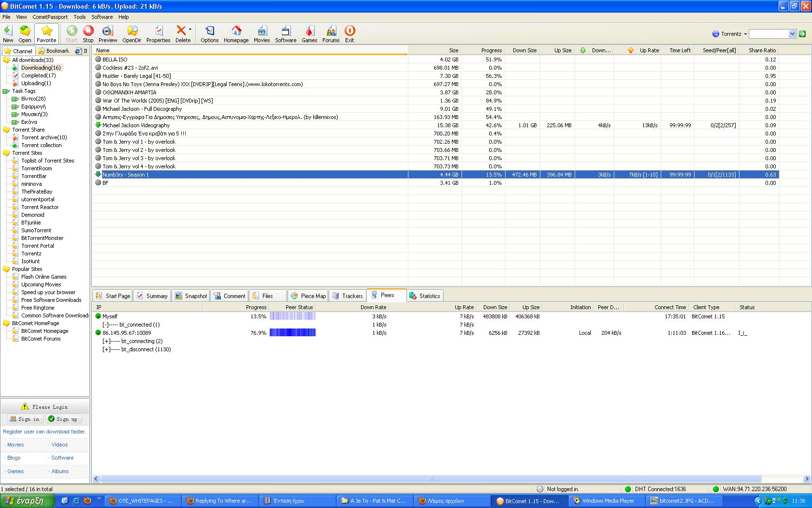Switch to the Summary tab
The height and width of the screenshot is (508, 812).
pos(152,296)
